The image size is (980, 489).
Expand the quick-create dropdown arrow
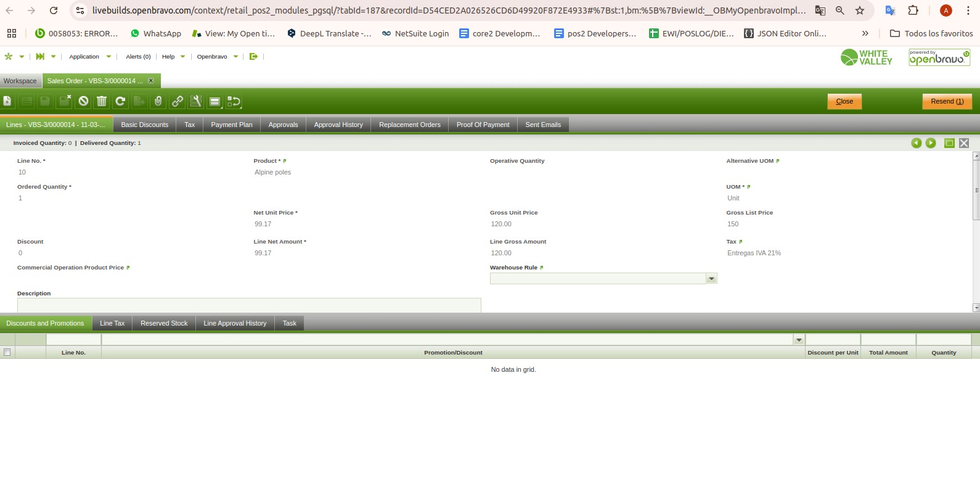click(22, 57)
